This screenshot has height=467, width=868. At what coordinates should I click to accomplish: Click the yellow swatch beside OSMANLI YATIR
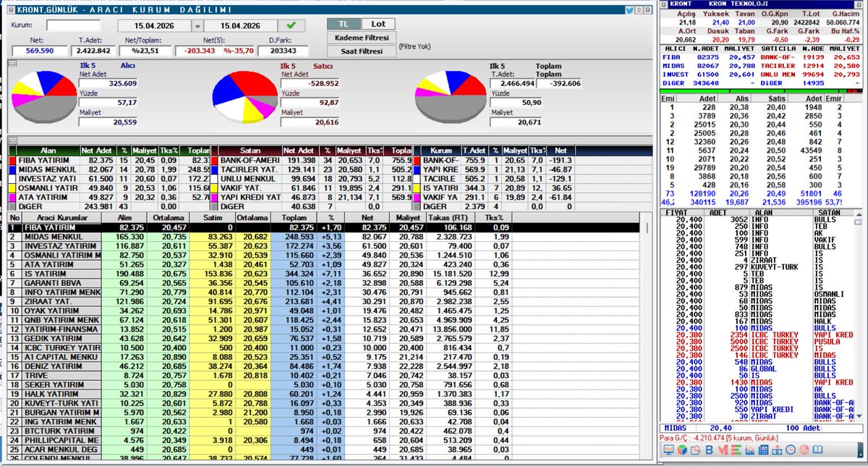pos(12,188)
